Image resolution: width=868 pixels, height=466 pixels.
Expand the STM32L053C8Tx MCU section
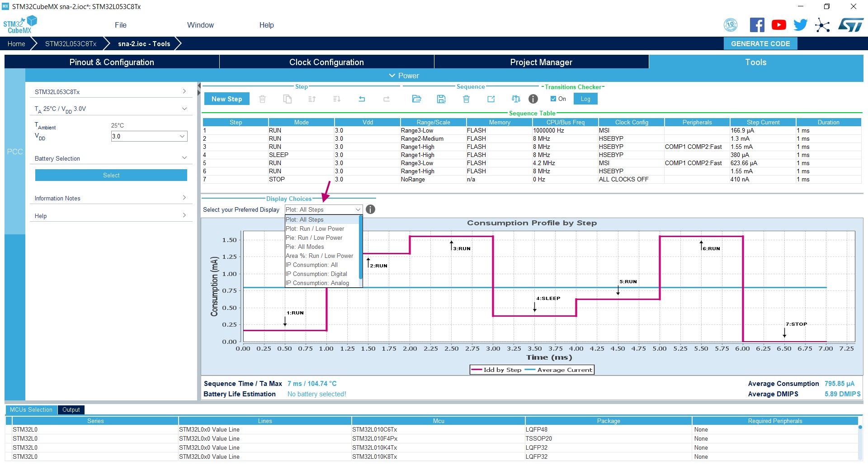point(111,92)
